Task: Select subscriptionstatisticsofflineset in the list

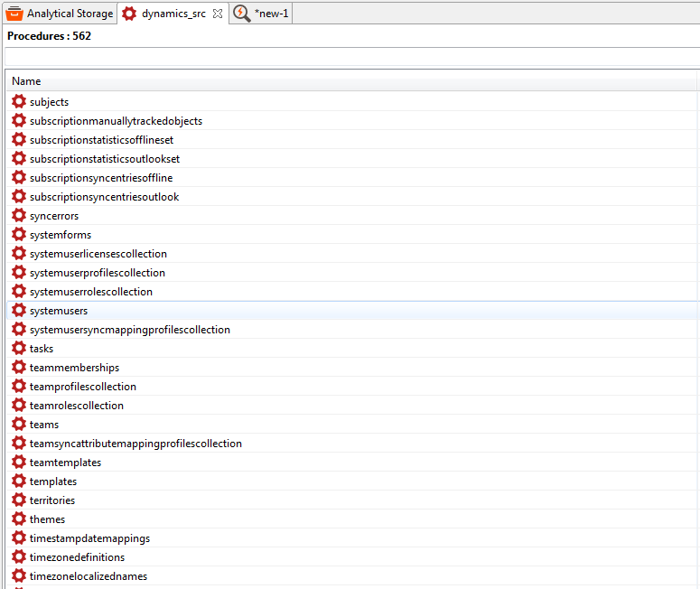Action: (101, 140)
